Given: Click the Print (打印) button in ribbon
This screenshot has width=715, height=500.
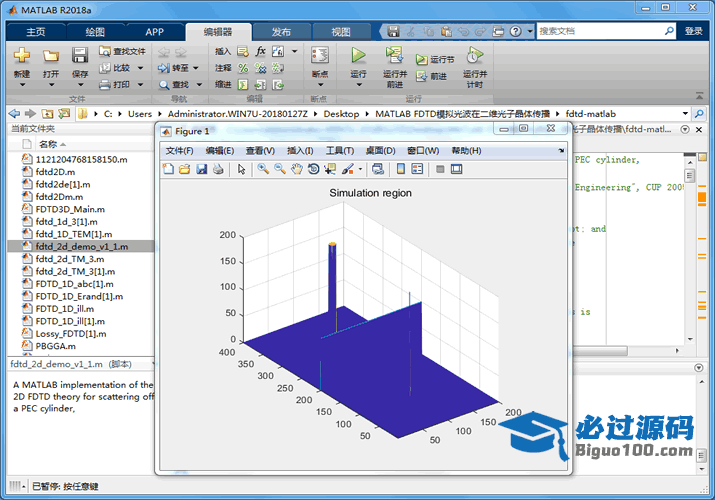Looking at the screenshot, I should (x=116, y=84).
